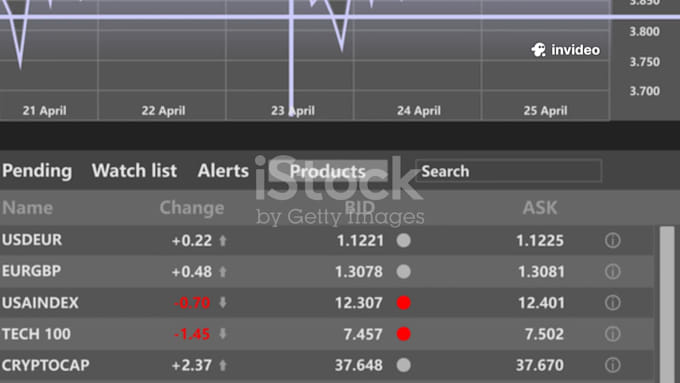Click the 3.750 price axis label
Image resolution: width=680 pixels, height=383 pixels.
coord(644,62)
